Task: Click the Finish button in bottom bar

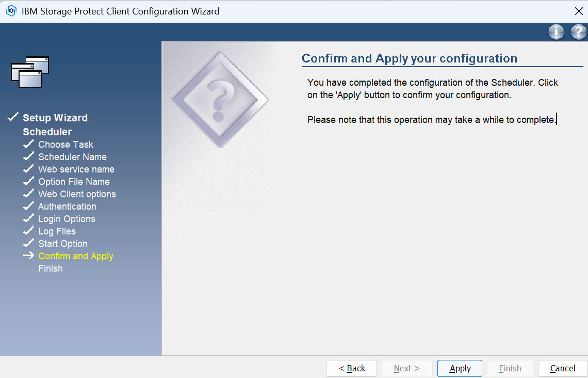Action: 510,368
